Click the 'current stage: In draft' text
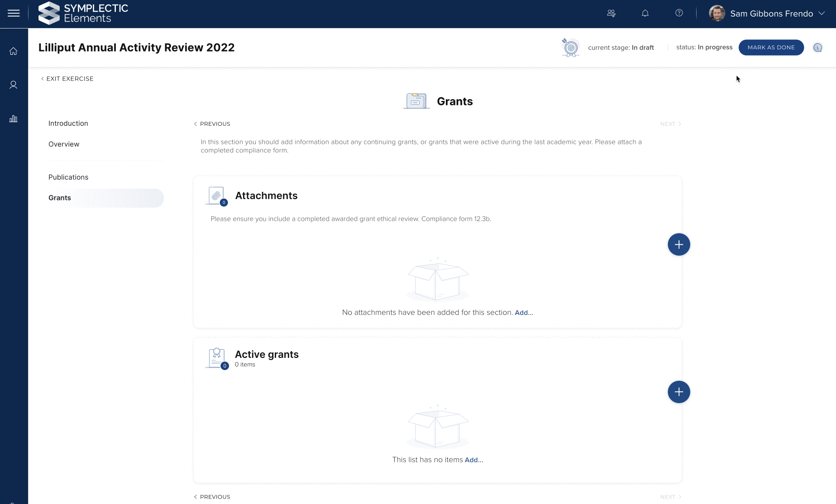 tap(621, 48)
